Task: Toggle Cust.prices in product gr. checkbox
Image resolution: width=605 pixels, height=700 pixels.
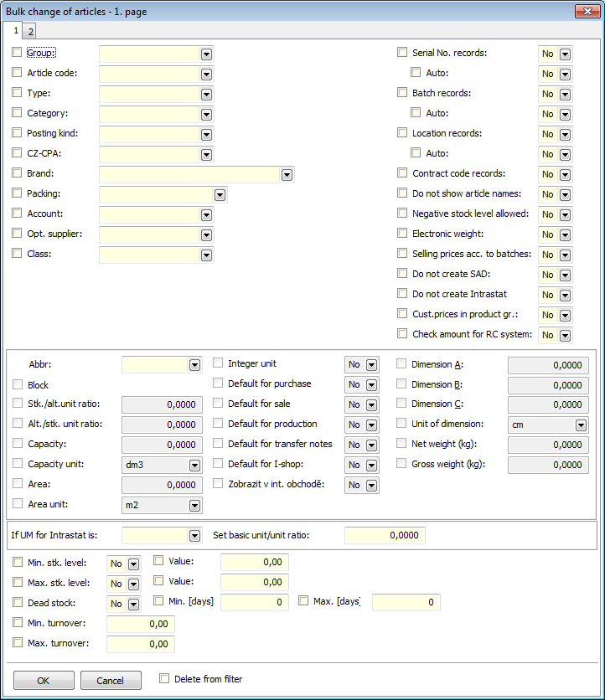Action: click(x=402, y=313)
